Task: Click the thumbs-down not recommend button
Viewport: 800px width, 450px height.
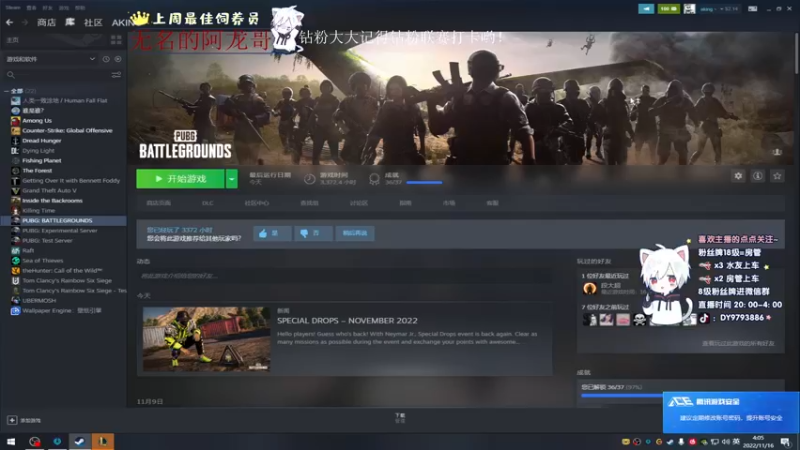Action: pyautogui.click(x=313, y=233)
